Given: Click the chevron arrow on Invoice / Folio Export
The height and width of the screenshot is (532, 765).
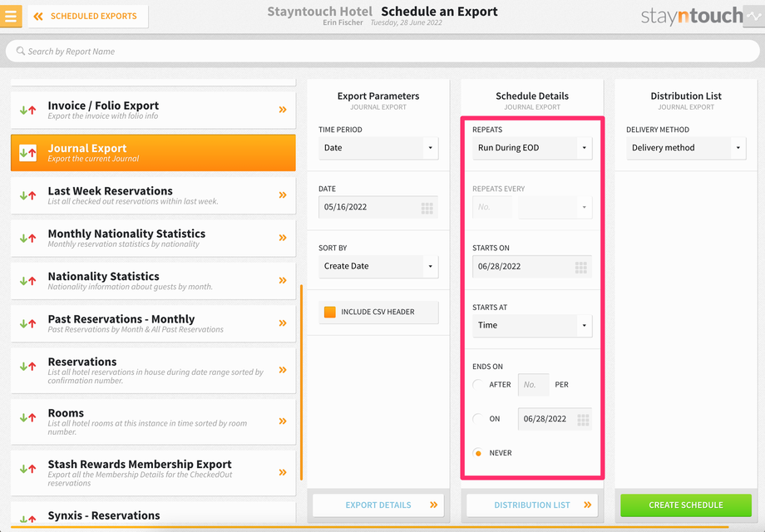Looking at the screenshot, I should click(x=283, y=110).
